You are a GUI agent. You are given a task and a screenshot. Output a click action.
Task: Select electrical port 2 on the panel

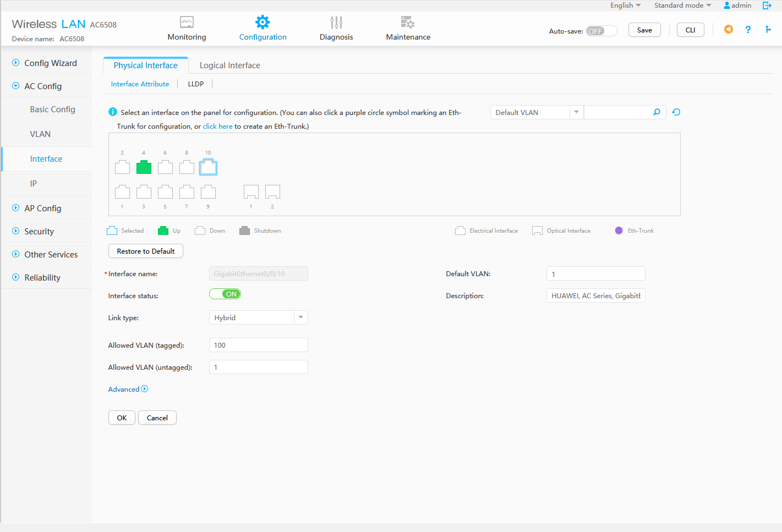[122, 167]
